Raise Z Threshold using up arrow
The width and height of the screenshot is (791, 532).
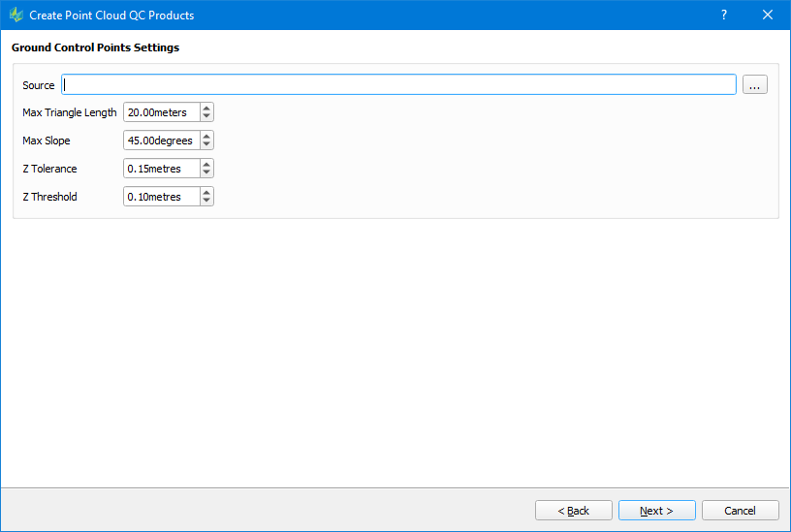pos(206,193)
